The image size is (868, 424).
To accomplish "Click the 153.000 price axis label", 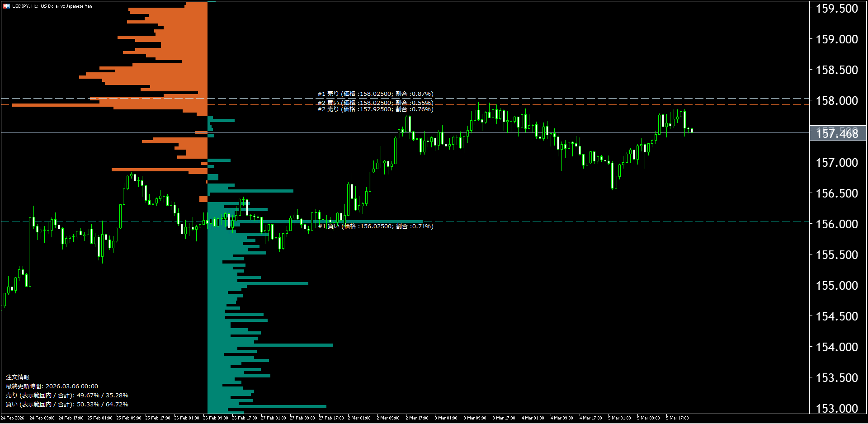I will coord(837,409).
